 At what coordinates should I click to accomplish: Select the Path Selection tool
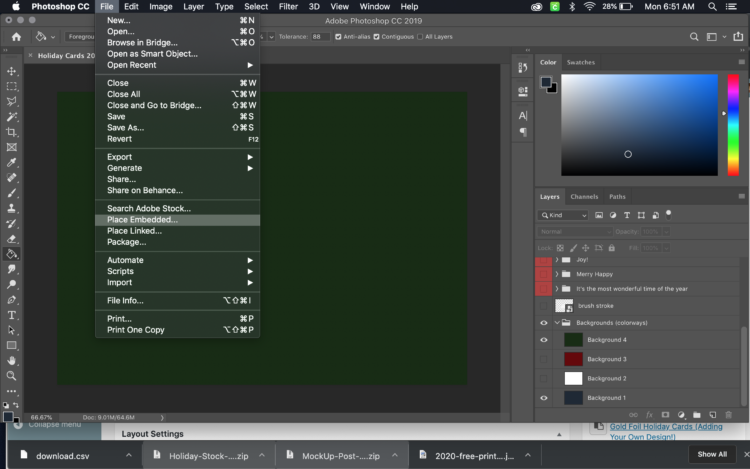point(11,330)
